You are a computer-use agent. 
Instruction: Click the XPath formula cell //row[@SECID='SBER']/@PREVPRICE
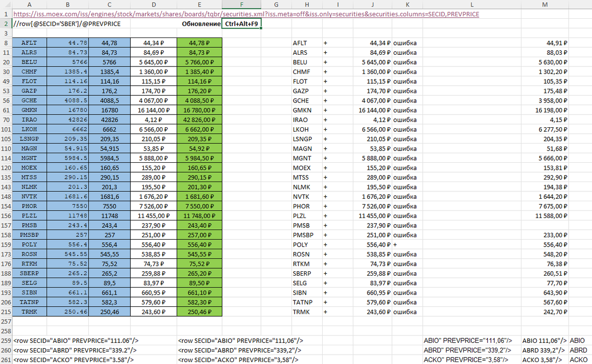[67, 24]
